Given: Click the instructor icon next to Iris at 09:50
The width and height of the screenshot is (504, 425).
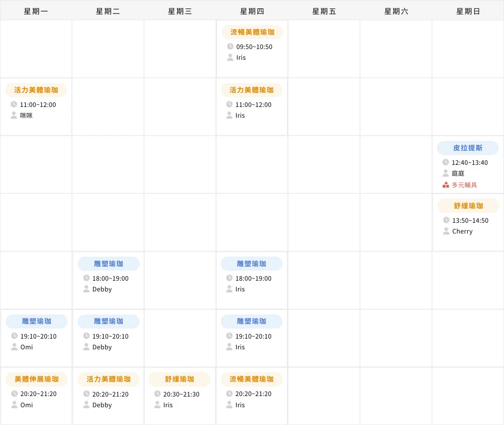Looking at the screenshot, I should pos(229,57).
